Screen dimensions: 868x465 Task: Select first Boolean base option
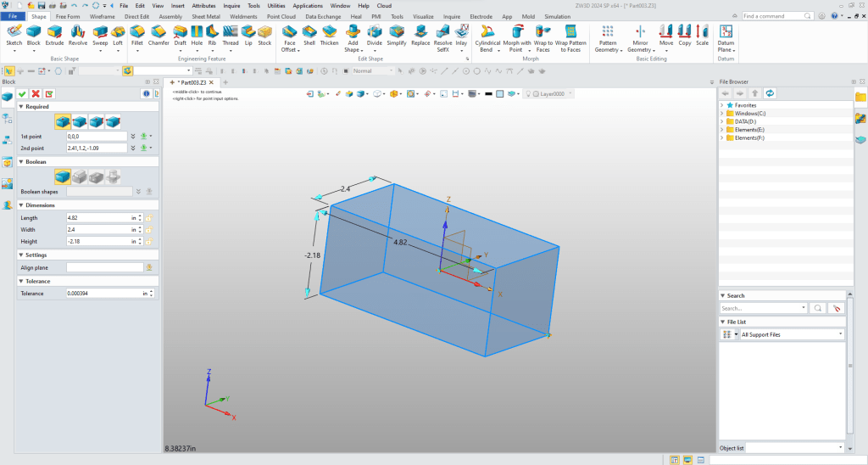coord(63,176)
